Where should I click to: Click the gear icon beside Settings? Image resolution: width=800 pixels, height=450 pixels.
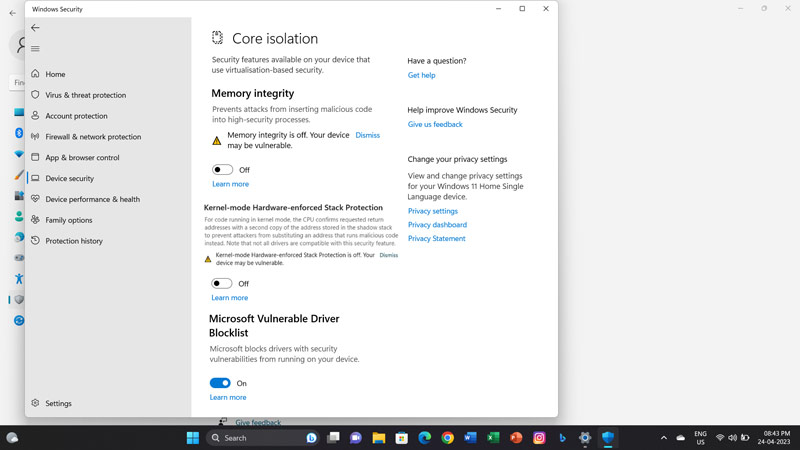35,403
